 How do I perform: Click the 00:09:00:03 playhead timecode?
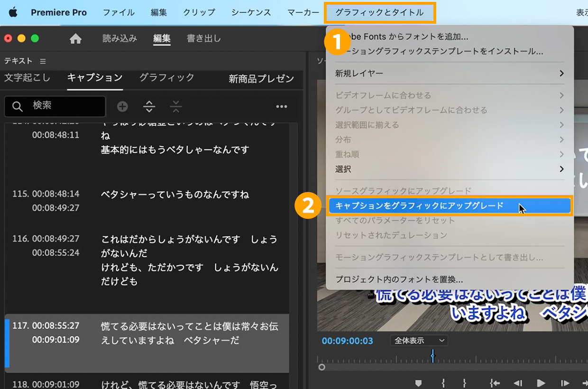(x=347, y=341)
